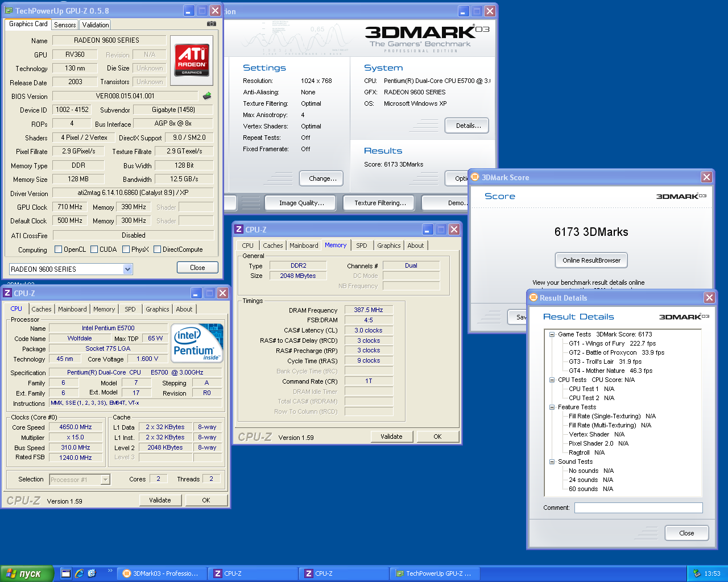Image resolution: width=728 pixels, height=582 pixels.
Task: Click the system tray icon beside the clock
Action: tap(697, 573)
